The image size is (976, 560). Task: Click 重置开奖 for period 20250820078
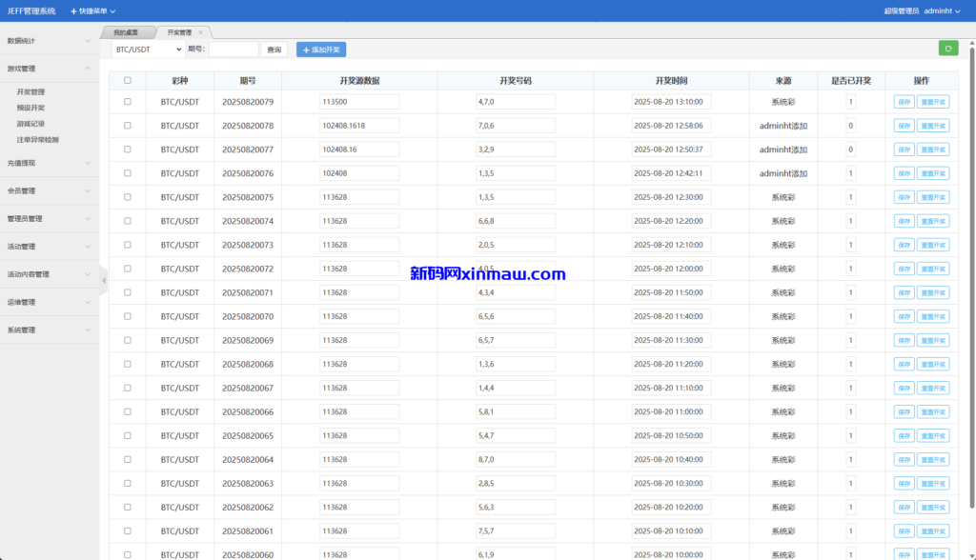coord(932,126)
